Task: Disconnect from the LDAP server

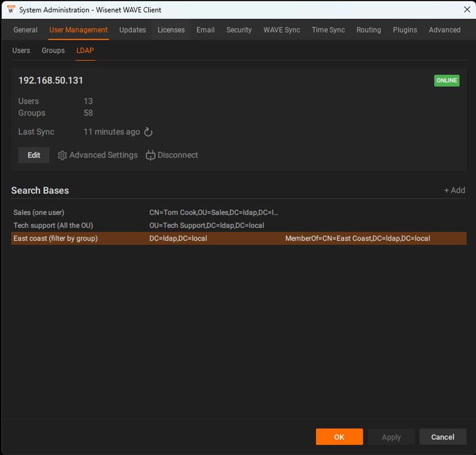Action: point(172,155)
